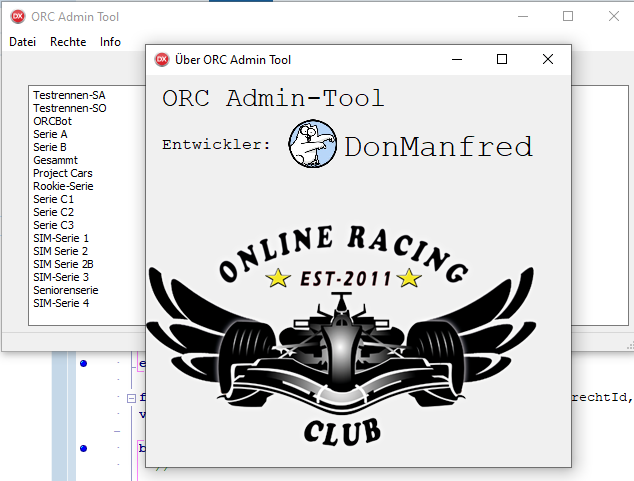Image resolution: width=634 pixels, height=481 pixels.
Task: Select Rookie-Serie in the list
Action: [63, 186]
